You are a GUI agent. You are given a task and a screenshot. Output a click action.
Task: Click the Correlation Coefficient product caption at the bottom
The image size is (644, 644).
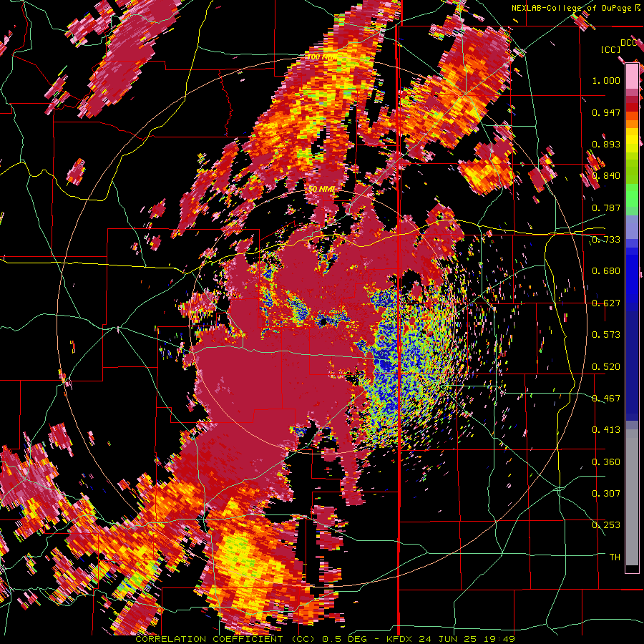[325, 639]
